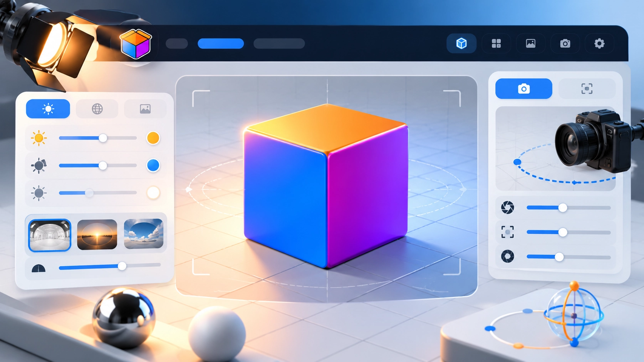This screenshot has height=362, width=644.
Task: Select the camera tab in right panel
Action: coord(524,89)
